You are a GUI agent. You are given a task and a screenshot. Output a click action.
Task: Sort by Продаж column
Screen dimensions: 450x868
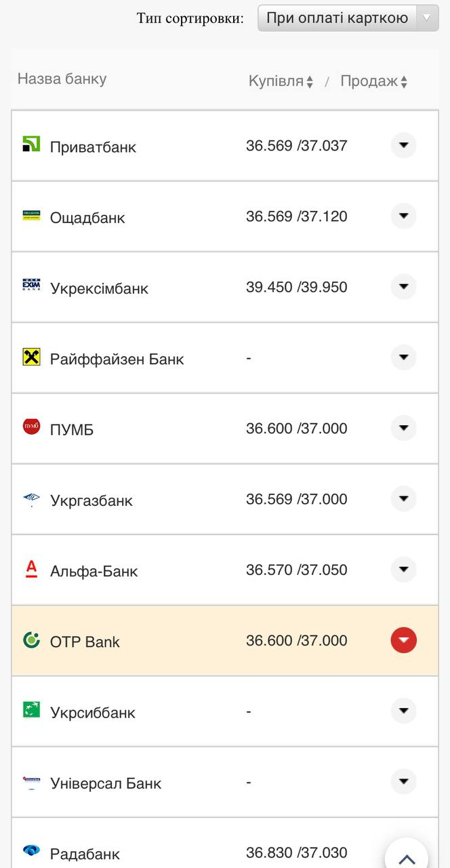(373, 81)
